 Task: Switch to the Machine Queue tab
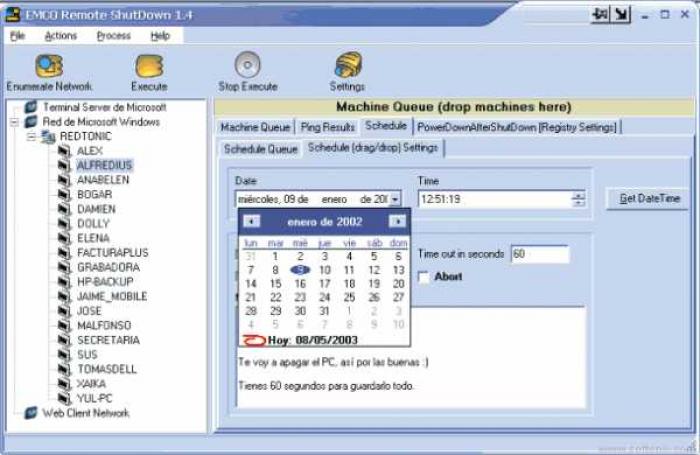pyautogui.click(x=255, y=127)
